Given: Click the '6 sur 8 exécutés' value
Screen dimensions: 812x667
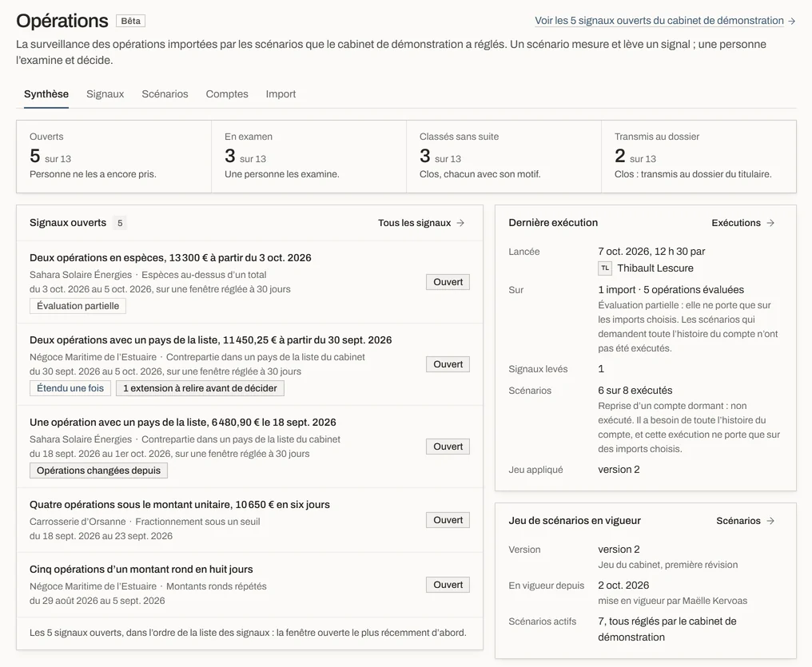Looking at the screenshot, I should [x=635, y=390].
